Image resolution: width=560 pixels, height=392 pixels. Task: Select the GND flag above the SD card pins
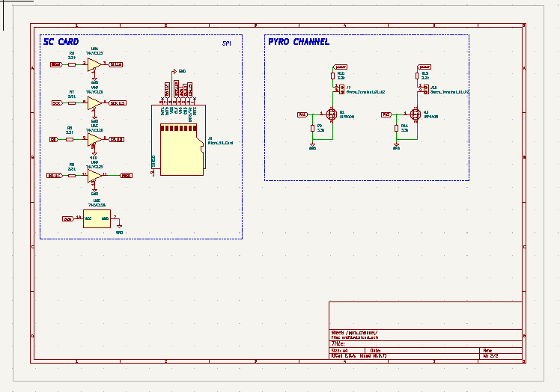(174, 71)
